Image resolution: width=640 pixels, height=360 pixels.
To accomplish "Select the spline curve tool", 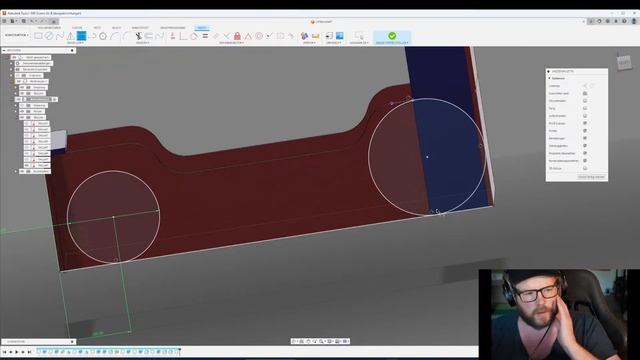I will coord(60,36).
